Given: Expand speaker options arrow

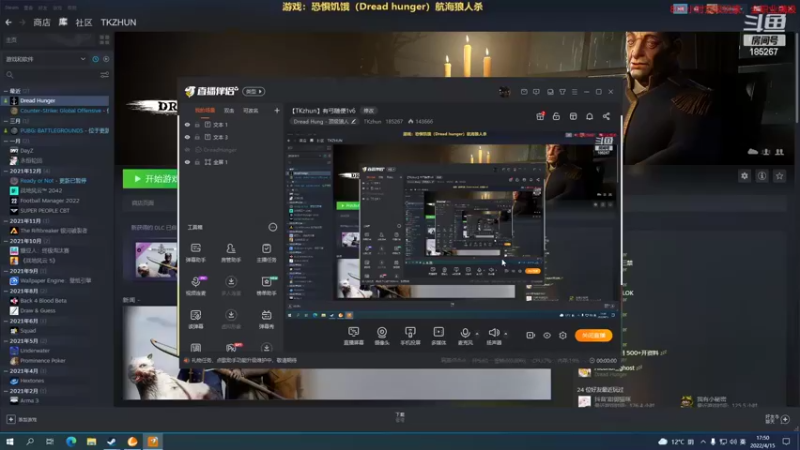Looking at the screenshot, I should pos(506,334).
